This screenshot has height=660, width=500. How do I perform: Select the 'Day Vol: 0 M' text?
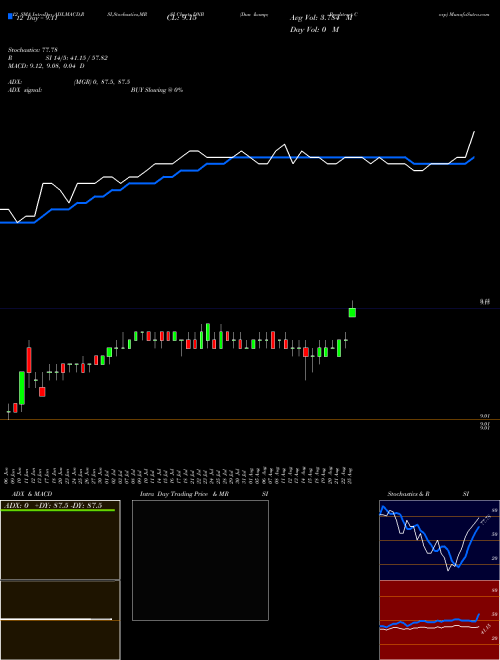pyautogui.click(x=314, y=30)
